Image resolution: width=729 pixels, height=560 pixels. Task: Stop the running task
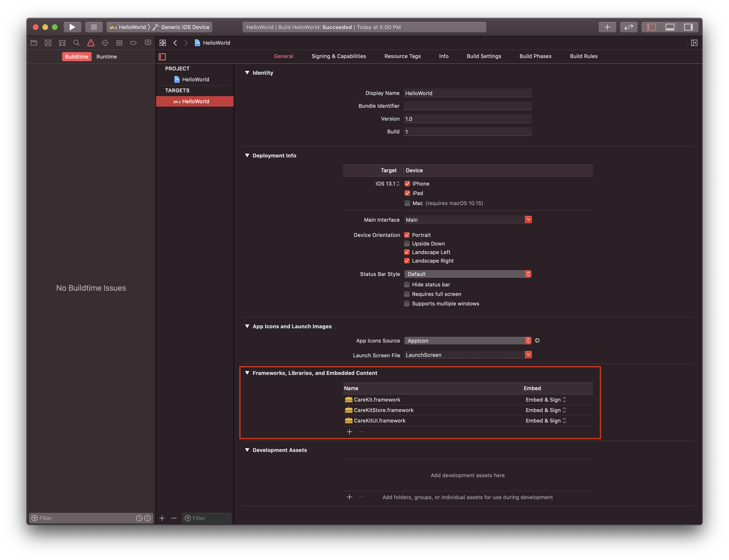(94, 27)
